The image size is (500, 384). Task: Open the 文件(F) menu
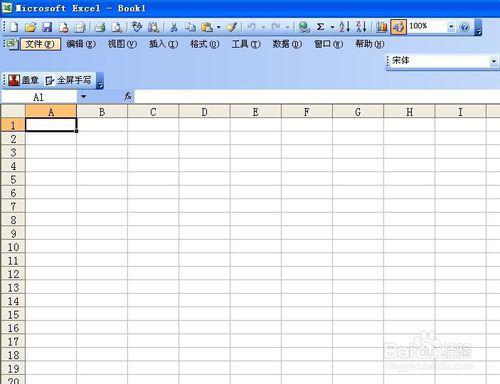(x=40, y=44)
